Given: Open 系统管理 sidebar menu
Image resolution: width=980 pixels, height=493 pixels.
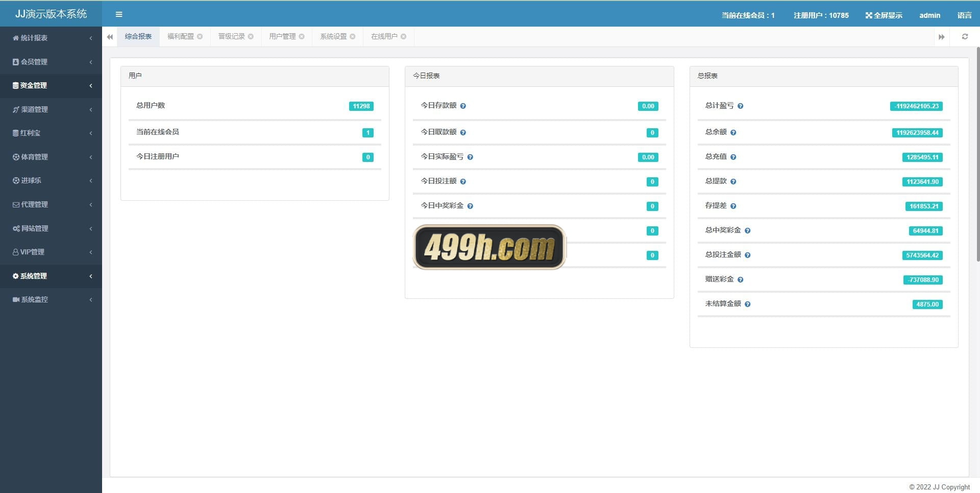Looking at the screenshot, I should 51,276.
